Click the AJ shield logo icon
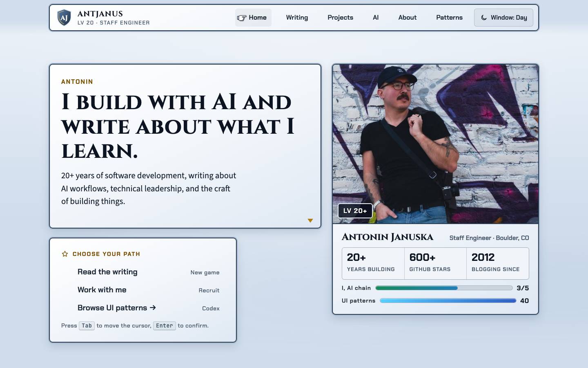The height and width of the screenshot is (368, 588). tap(64, 18)
